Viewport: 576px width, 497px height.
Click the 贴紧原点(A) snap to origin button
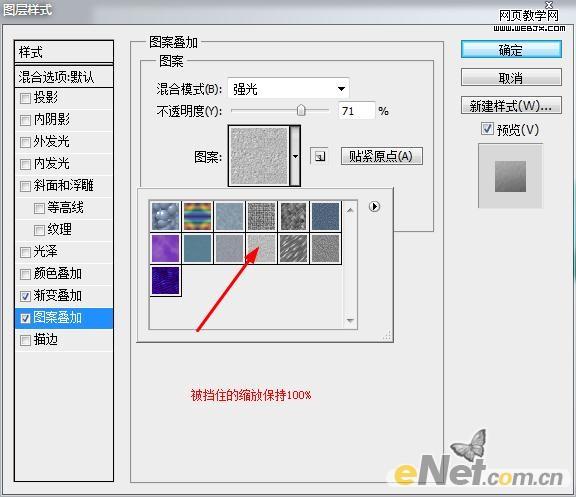click(382, 156)
